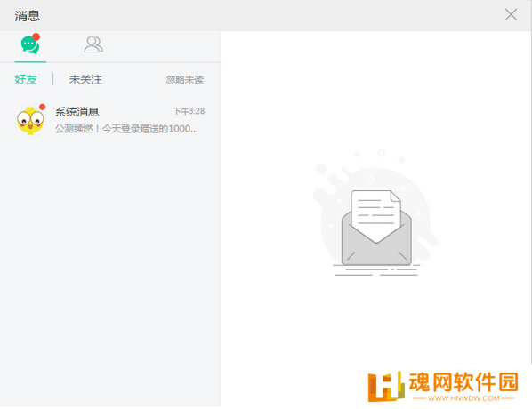The height and width of the screenshot is (409, 532).
Task: Select the 好友 tab
Action: coord(26,80)
